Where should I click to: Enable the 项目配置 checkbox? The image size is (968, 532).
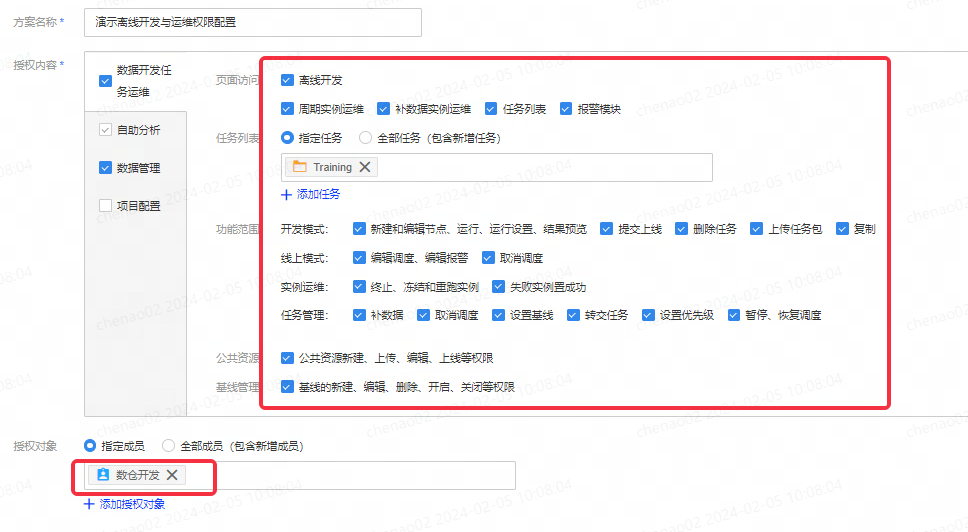point(106,206)
